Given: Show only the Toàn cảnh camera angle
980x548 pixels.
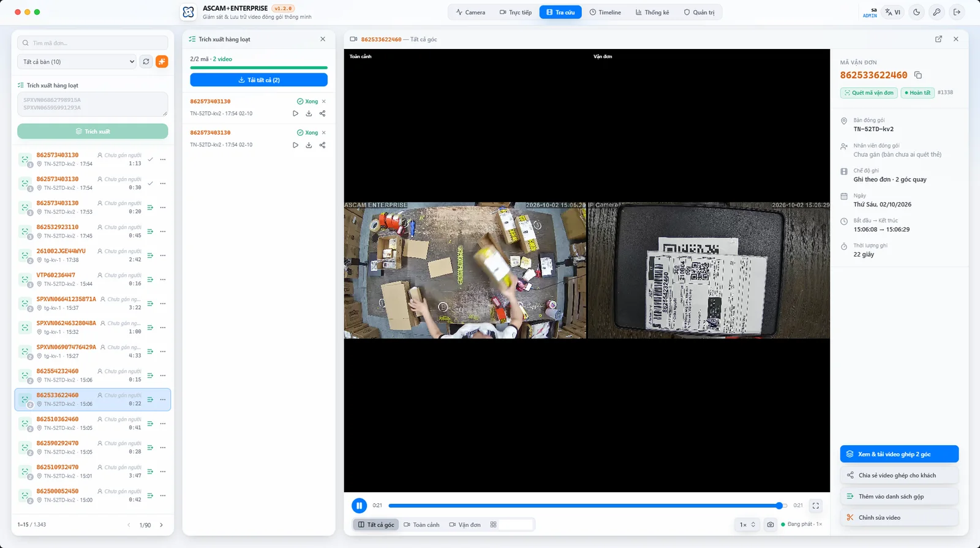Looking at the screenshot, I should click(x=421, y=525).
